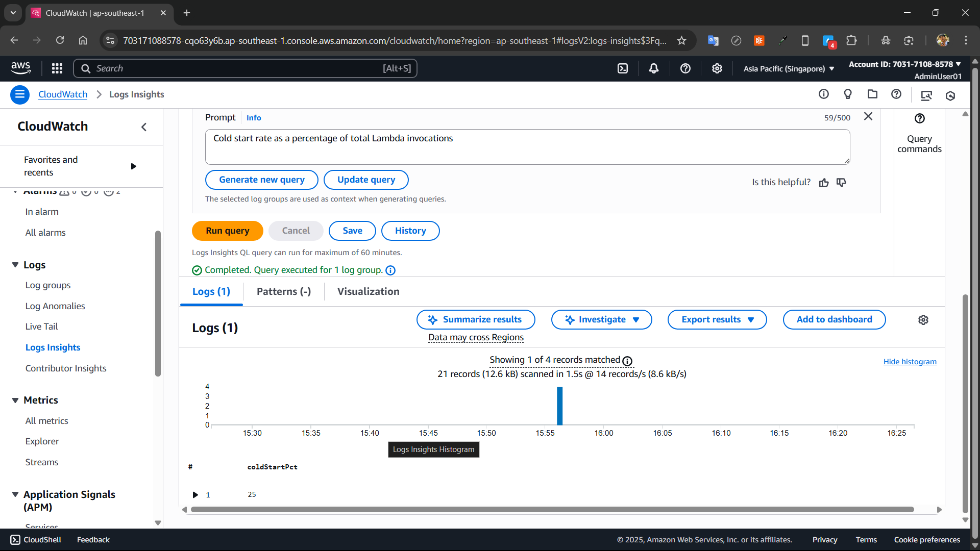Close the prompt panel with X
Screen dimensions: 980x551
[868, 116]
